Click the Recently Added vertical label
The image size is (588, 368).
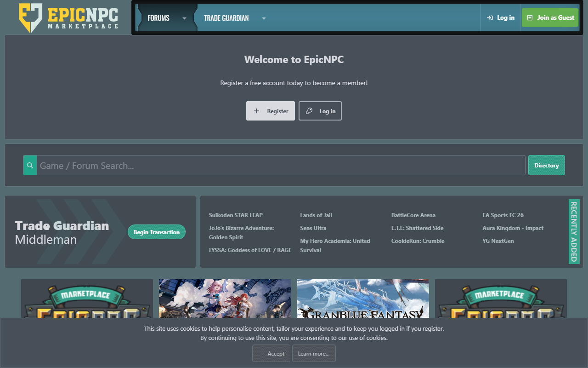pyautogui.click(x=574, y=231)
